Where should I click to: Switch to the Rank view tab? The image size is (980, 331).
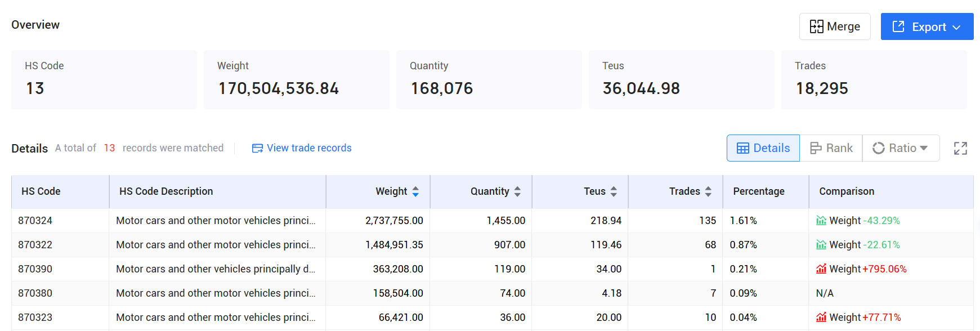pos(831,148)
